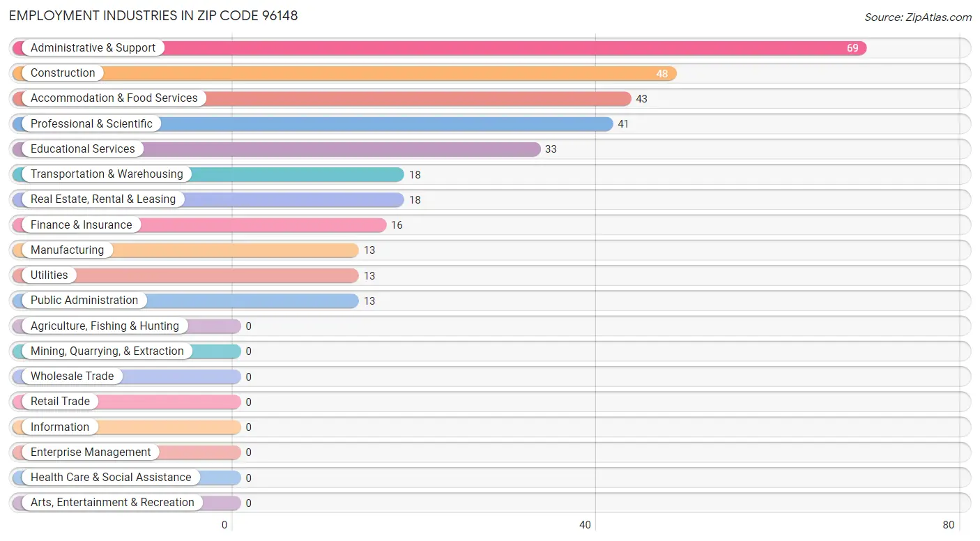Click the 'Source: ZipAtlas.com' text
Viewport: 980px width, 541px height.
pos(918,17)
